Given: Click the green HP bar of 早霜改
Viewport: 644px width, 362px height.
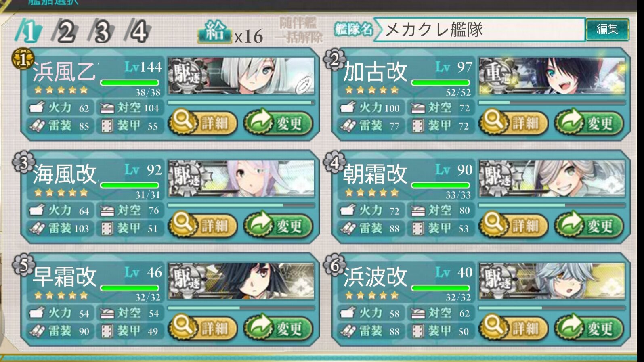Looking at the screenshot, I should [x=130, y=288].
